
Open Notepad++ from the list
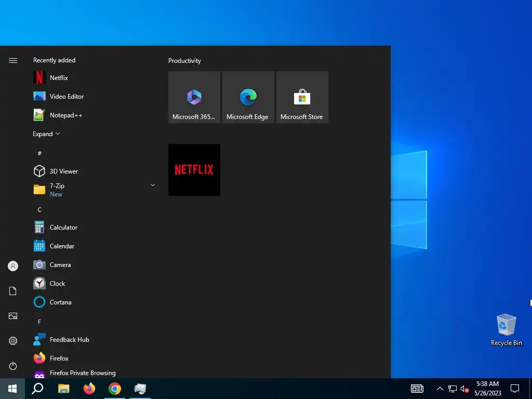click(94, 115)
